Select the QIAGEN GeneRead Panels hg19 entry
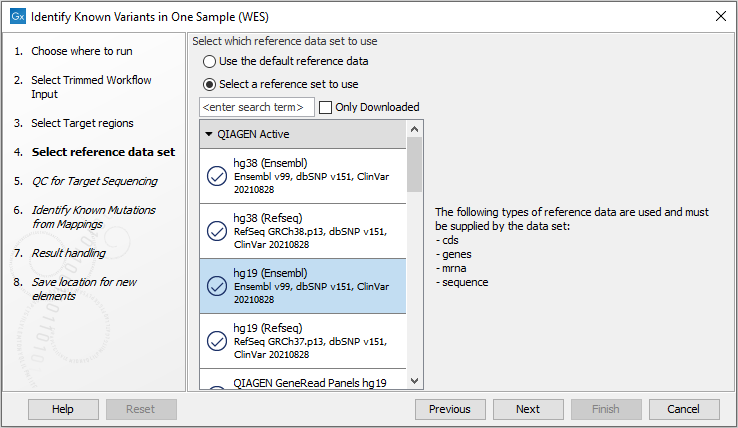Screen dimensions: 738x428 pos(303,380)
